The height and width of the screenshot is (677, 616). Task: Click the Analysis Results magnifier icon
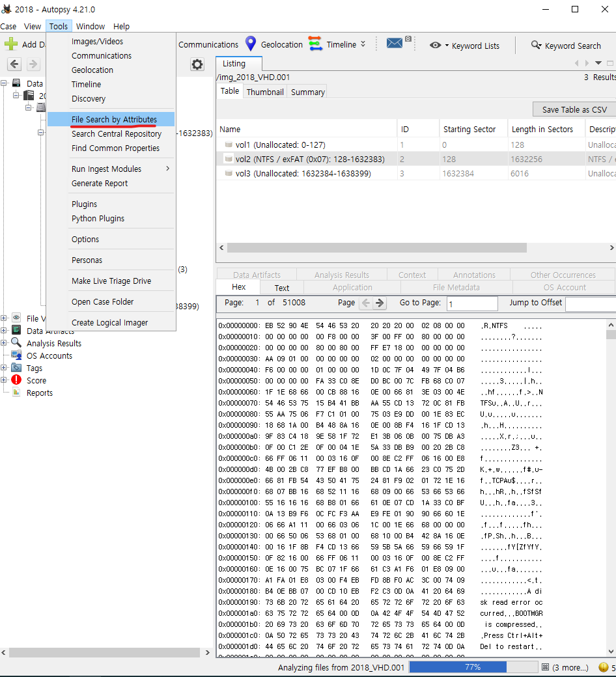click(16, 343)
